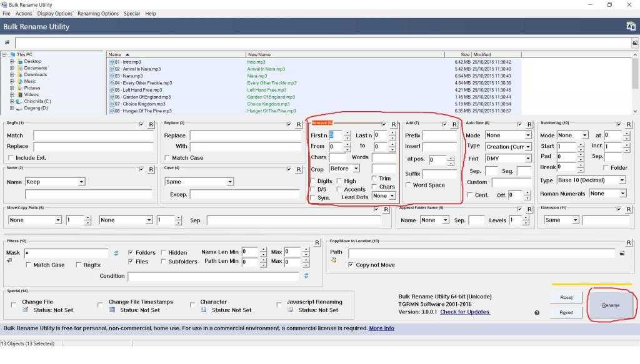Click the Change File Timestamps status icon
The width and height of the screenshot is (640, 364).
[x=112, y=310]
